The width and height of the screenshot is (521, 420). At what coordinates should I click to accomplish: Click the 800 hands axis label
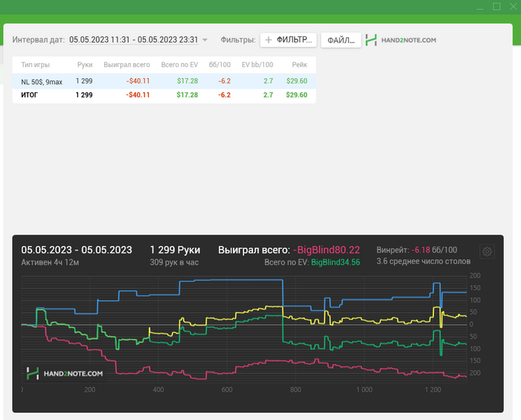pyautogui.click(x=295, y=389)
